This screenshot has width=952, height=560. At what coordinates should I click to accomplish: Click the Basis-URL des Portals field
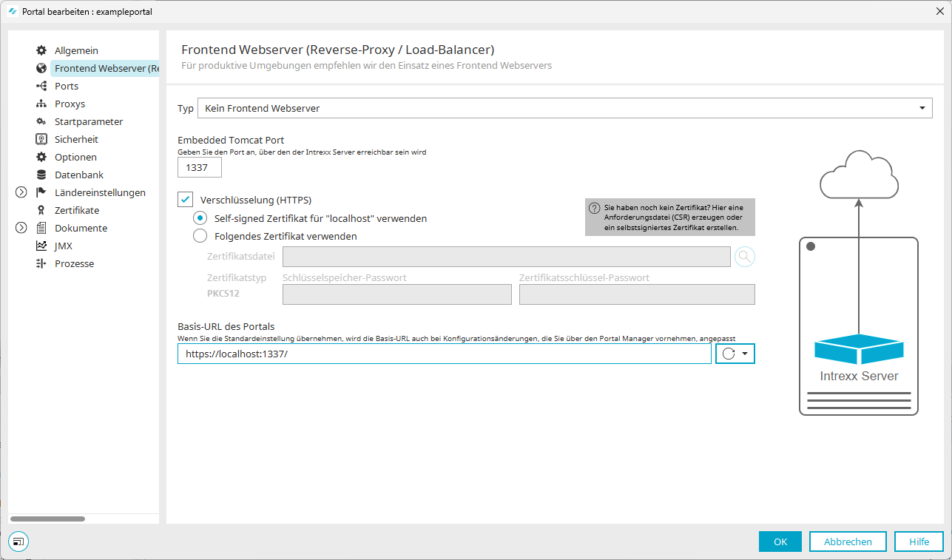tap(444, 354)
